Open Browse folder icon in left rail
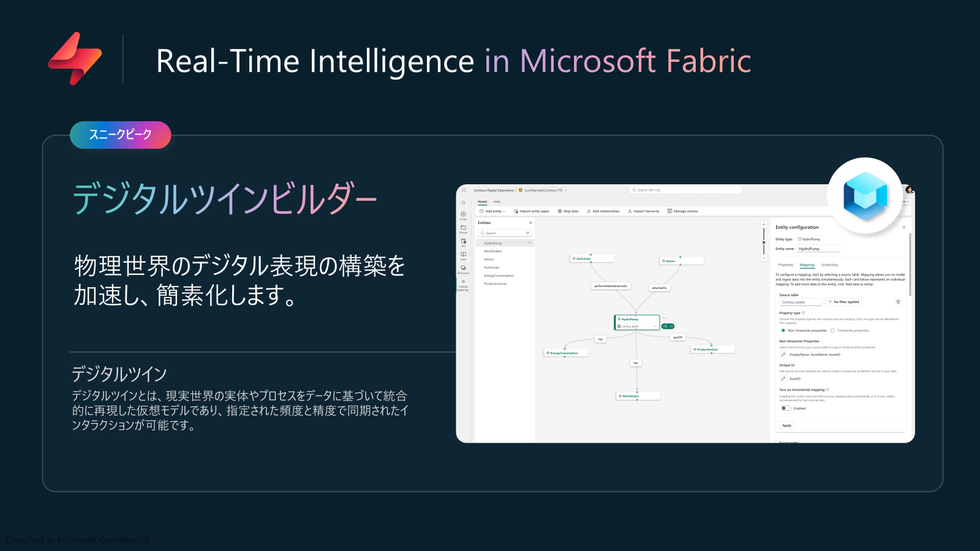Image resolution: width=980 pixels, height=551 pixels. pos(464,228)
